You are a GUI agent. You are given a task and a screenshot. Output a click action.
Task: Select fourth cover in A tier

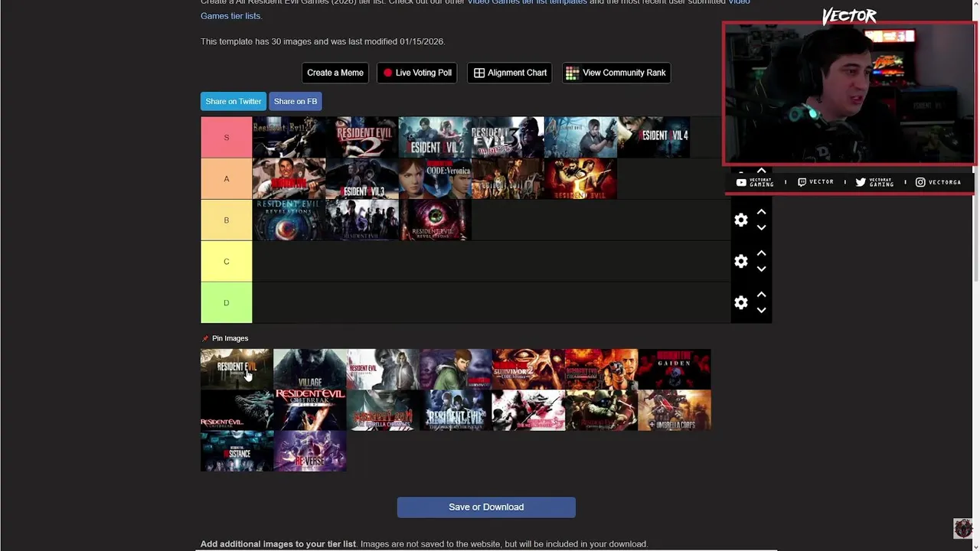pyautogui.click(x=508, y=178)
